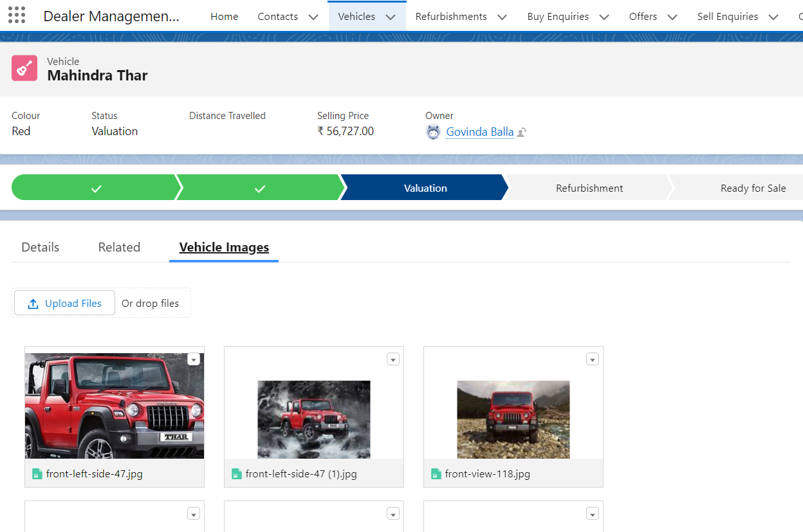
Task: Click file icon beside front-left-side-47 (1).jpg
Action: click(x=237, y=474)
